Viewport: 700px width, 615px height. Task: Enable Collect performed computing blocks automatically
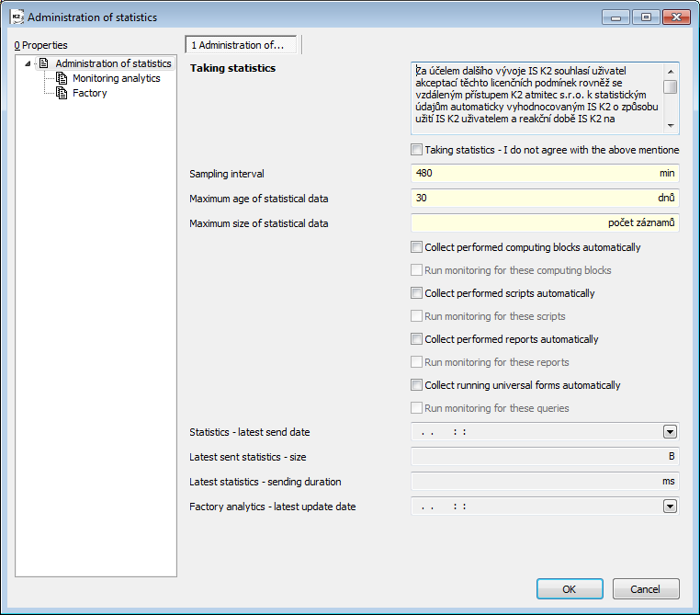click(416, 247)
